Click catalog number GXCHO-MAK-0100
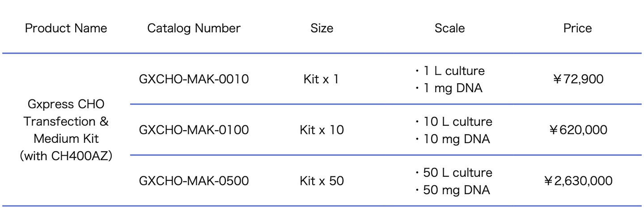 (x=194, y=130)
